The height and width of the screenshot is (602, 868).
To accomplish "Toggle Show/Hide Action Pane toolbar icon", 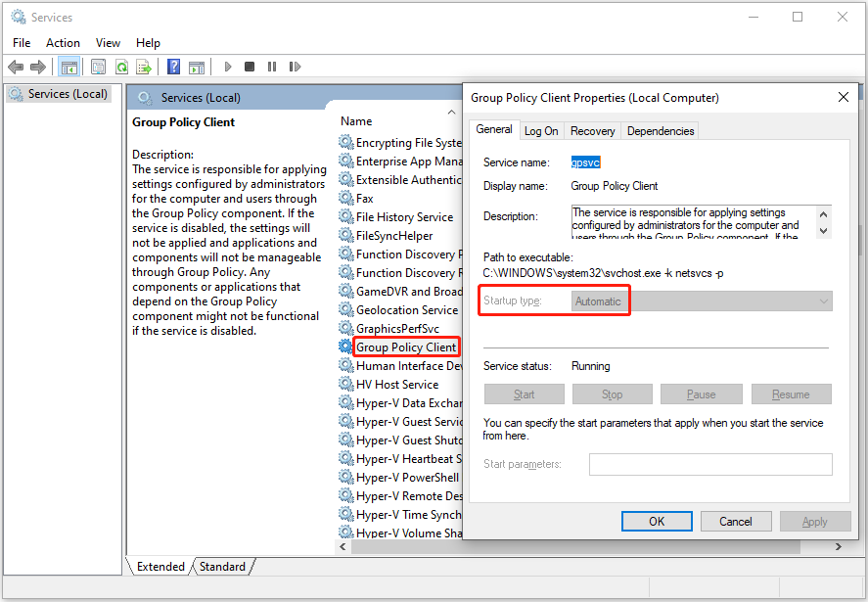I will tap(197, 67).
